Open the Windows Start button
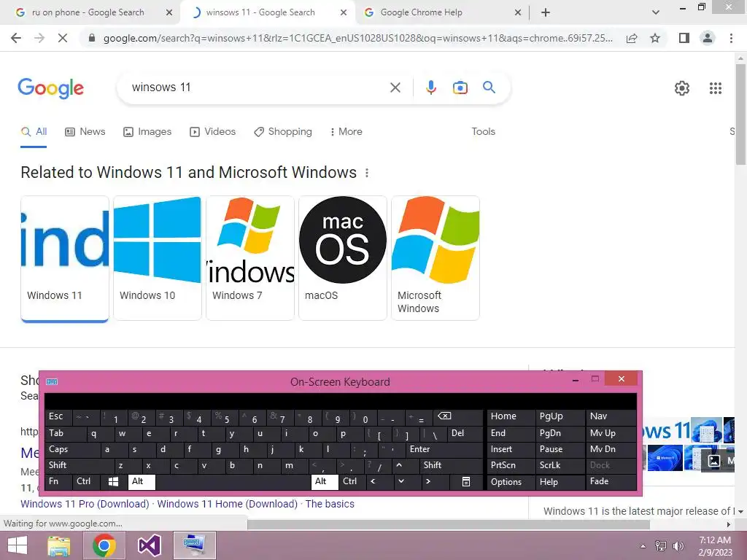This screenshot has height=560, width=747. [18, 545]
